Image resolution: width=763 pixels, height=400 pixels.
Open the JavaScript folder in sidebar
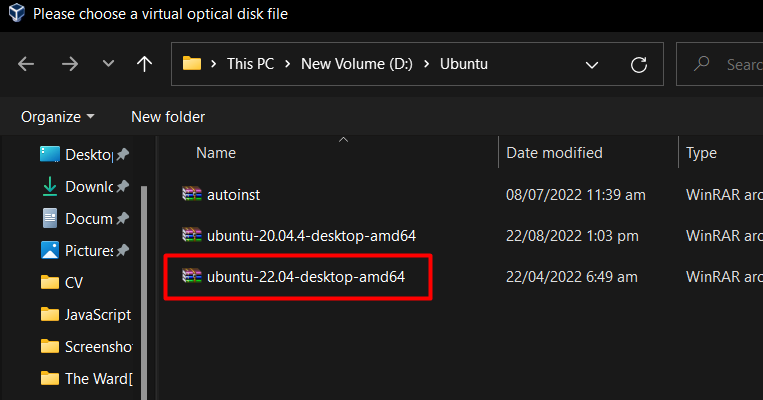(86, 315)
